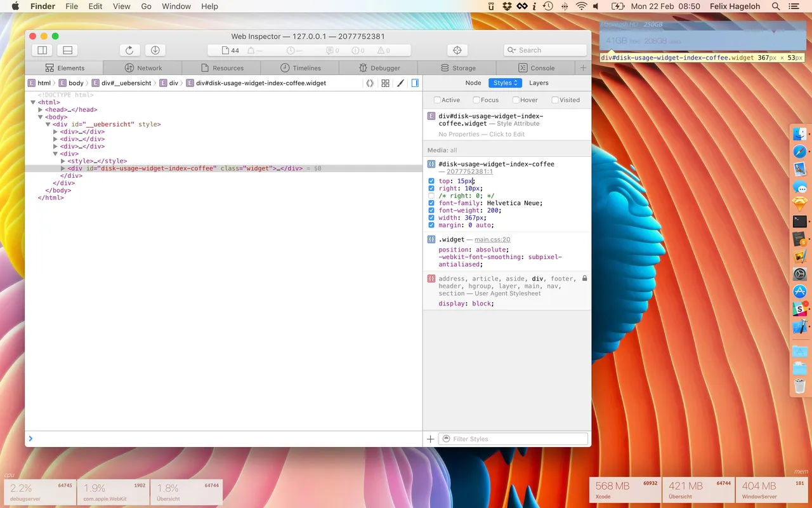This screenshot has height=508, width=812.
Task: Switch to the Resources tab
Action: tap(221, 68)
